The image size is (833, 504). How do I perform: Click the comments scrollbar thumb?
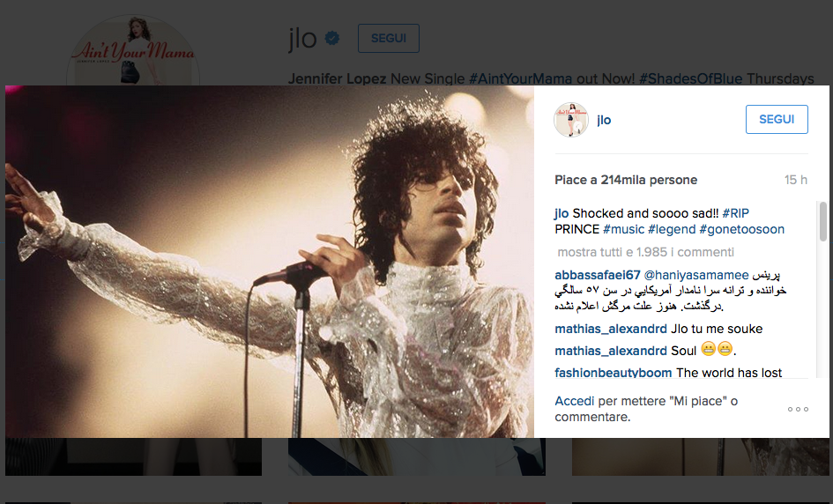pos(823,221)
